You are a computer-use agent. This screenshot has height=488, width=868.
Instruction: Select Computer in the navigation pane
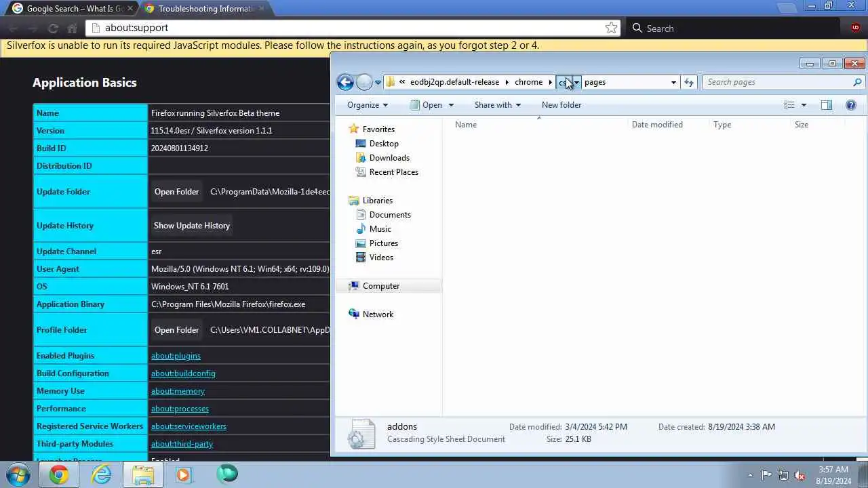(380, 286)
